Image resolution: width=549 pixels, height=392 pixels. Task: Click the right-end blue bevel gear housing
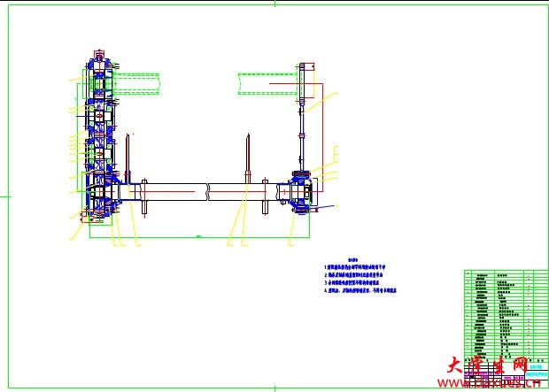299,192
